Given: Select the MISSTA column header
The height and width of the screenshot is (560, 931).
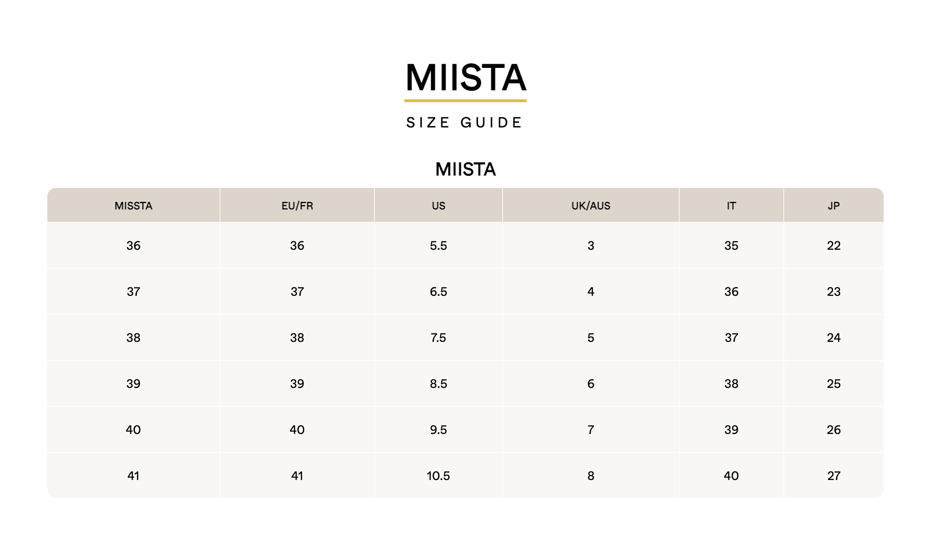Looking at the screenshot, I should point(134,206).
